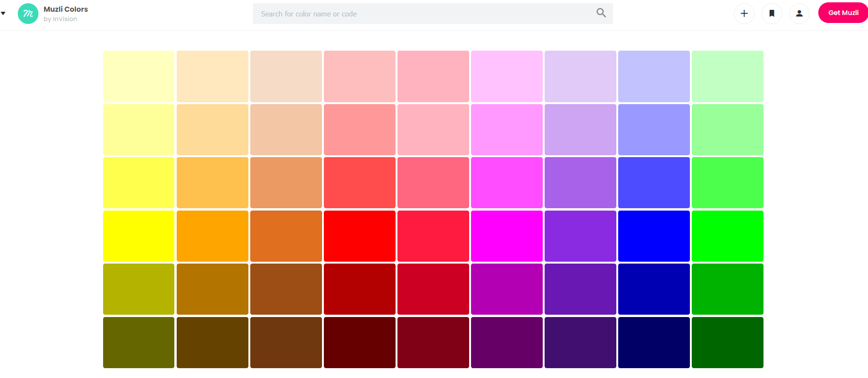The width and height of the screenshot is (868, 378).
Task: Select the darkest maroon red swatch
Action: click(x=359, y=342)
